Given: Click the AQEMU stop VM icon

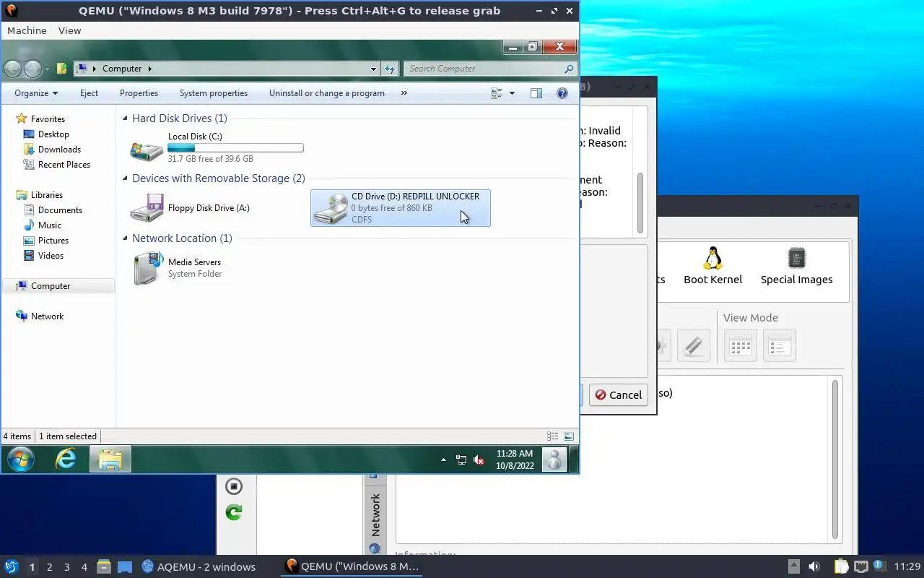Looking at the screenshot, I should click(x=233, y=486).
